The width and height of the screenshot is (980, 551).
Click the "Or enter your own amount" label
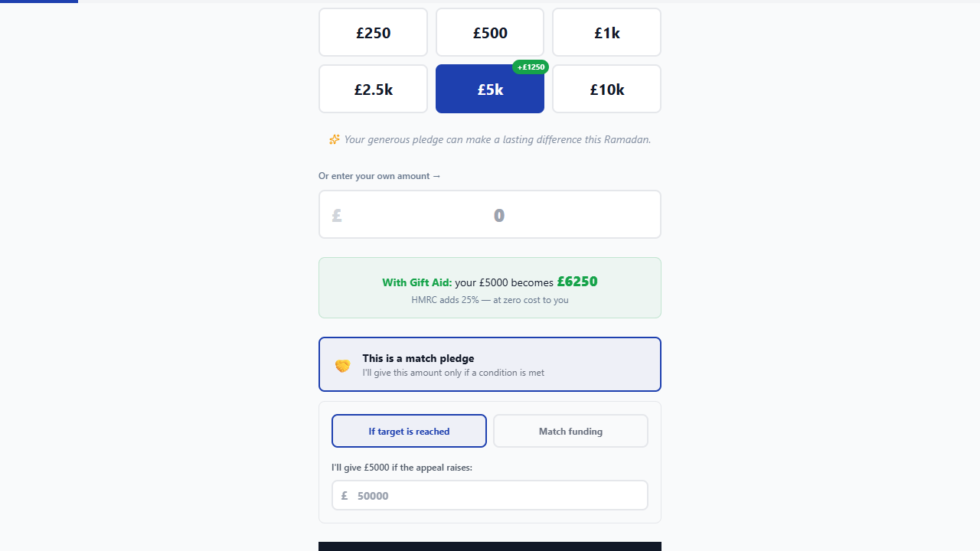[380, 176]
